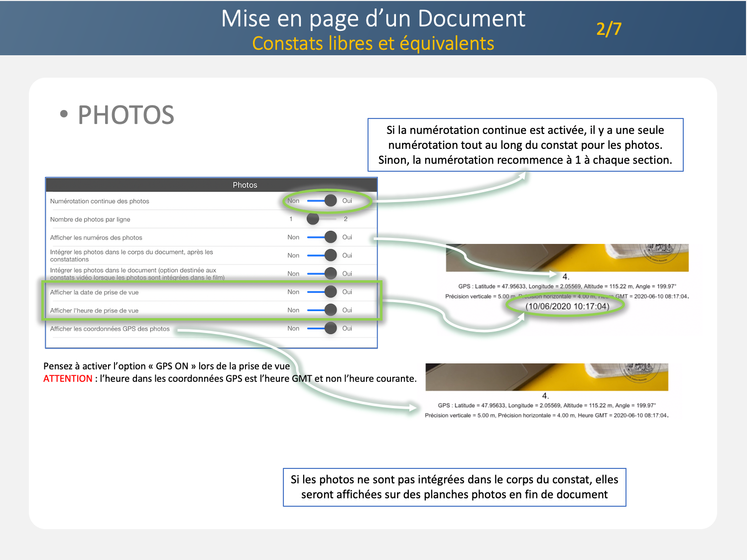Select value 1 for photos par ligne
The image size is (747, 560).
pos(291,219)
